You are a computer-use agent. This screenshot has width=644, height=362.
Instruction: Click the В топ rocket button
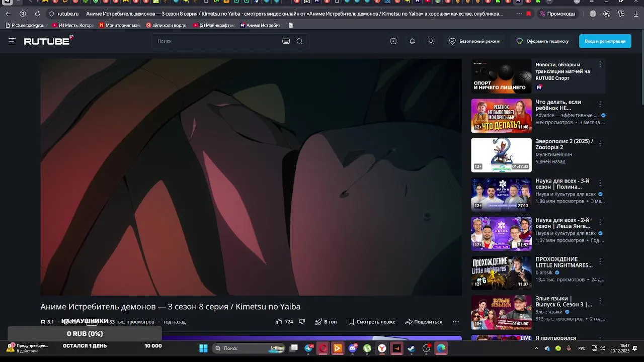pos(326,322)
